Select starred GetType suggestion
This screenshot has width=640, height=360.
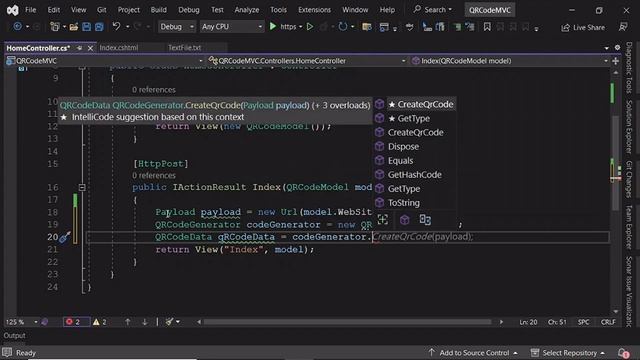tap(414, 118)
